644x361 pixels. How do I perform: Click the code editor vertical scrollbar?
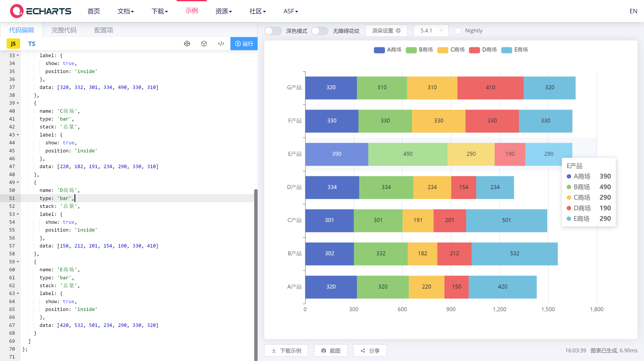[256, 275]
